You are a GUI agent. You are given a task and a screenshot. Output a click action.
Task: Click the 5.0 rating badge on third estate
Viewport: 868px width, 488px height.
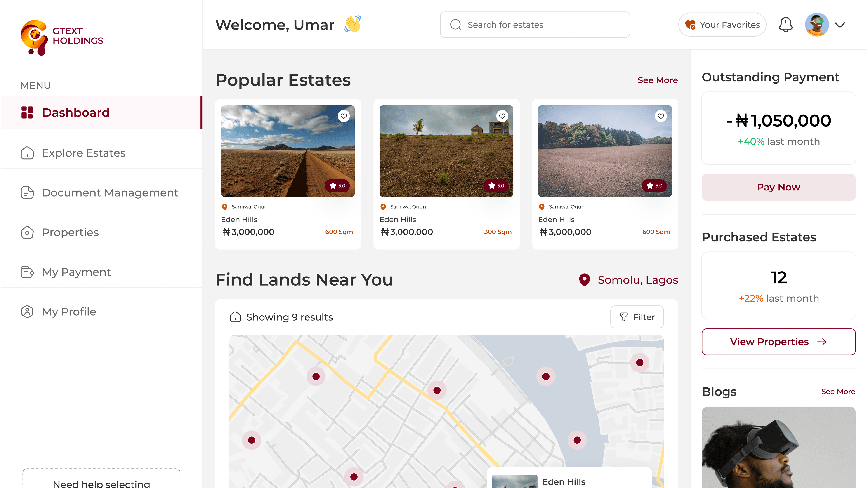coord(654,185)
